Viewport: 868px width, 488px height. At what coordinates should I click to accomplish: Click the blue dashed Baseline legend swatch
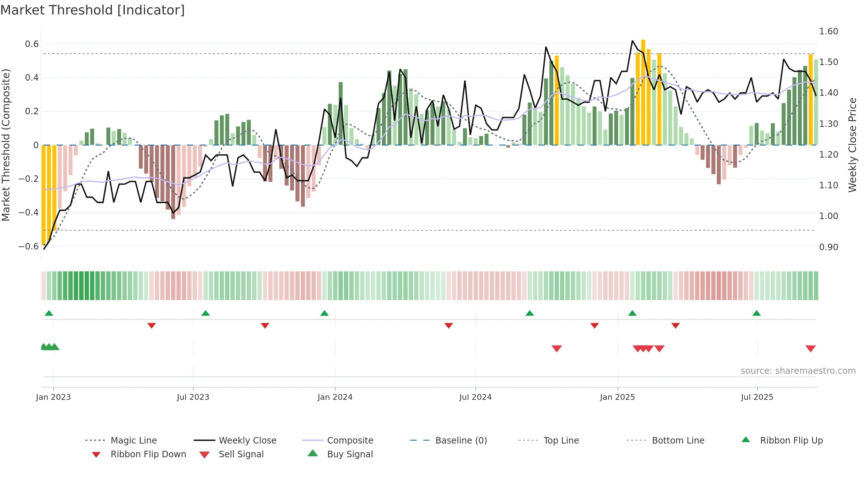420,440
